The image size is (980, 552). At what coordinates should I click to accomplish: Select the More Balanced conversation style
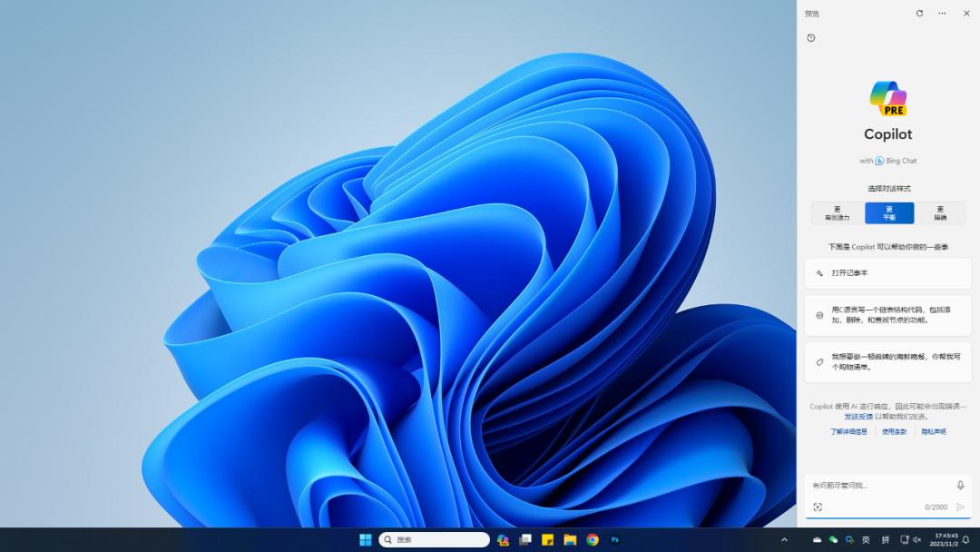coord(888,213)
